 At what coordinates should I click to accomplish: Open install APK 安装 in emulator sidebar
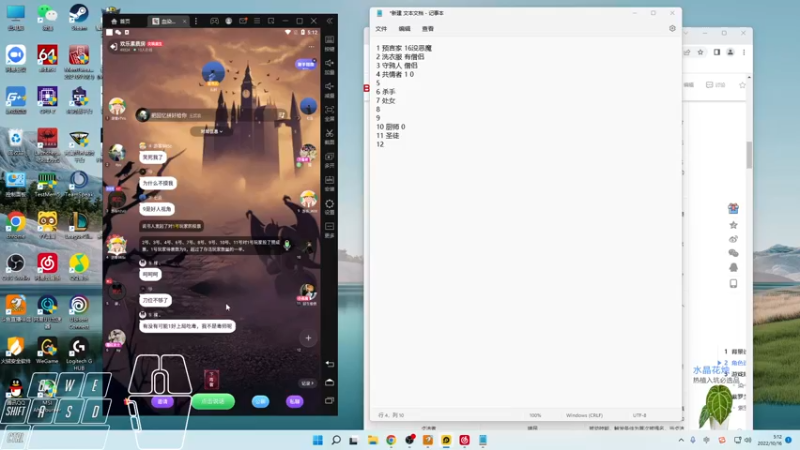pyautogui.click(x=330, y=183)
